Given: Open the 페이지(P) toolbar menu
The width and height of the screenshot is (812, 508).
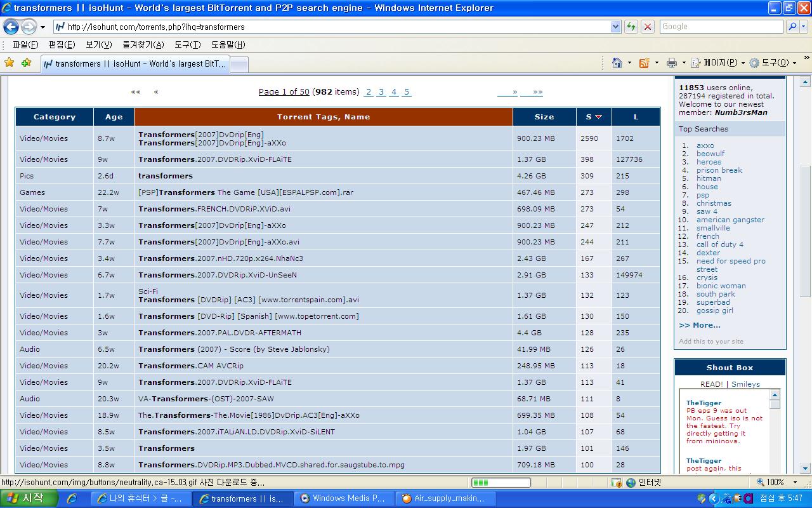Looking at the screenshot, I should (717, 63).
